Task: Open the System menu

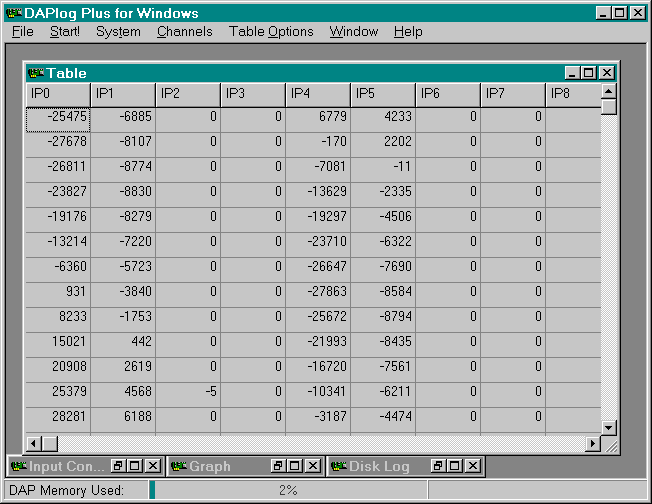Action: tap(118, 32)
